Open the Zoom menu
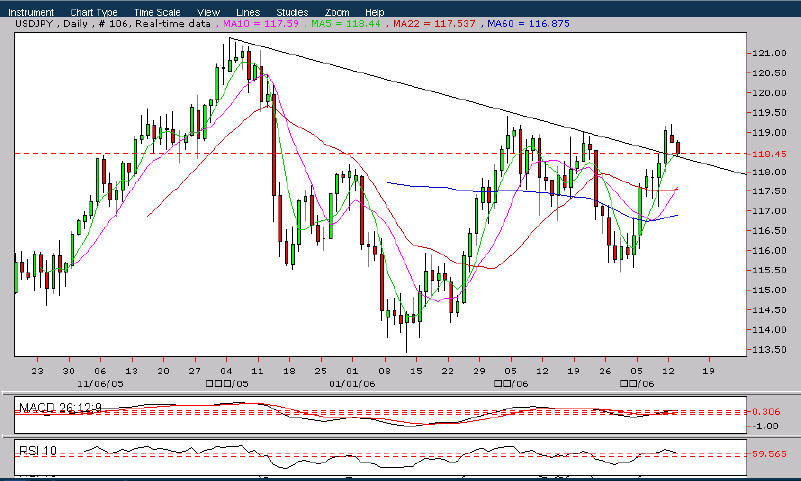The width and height of the screenshot is (801, 481). click(x=337, y=12)
